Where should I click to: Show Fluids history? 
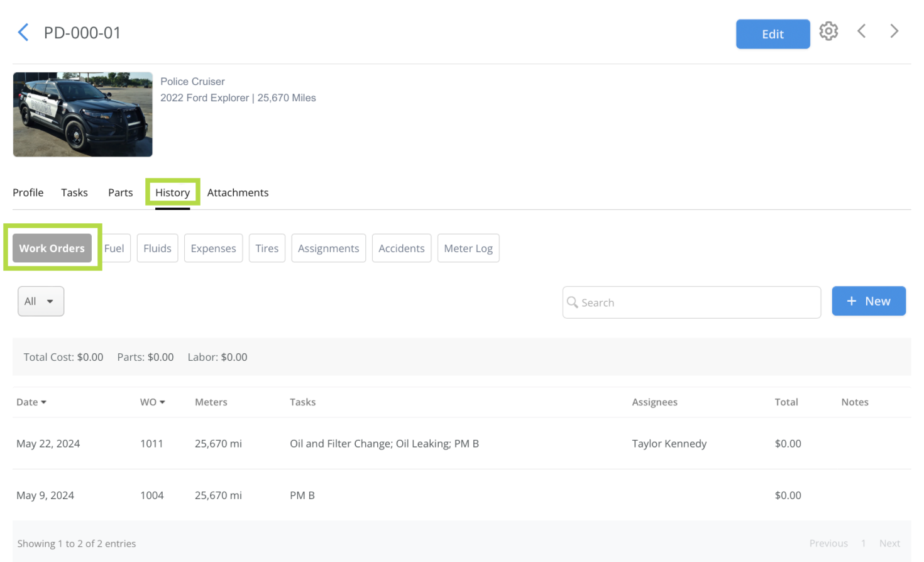pos(157,248)
